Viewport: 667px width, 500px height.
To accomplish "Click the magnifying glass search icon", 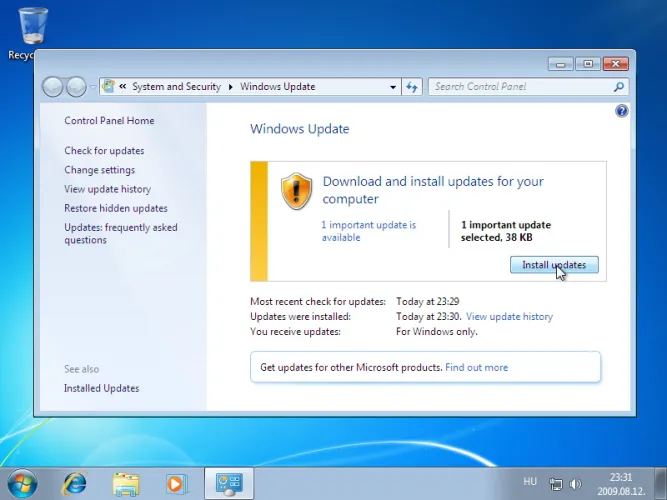I will coord(619,87).
